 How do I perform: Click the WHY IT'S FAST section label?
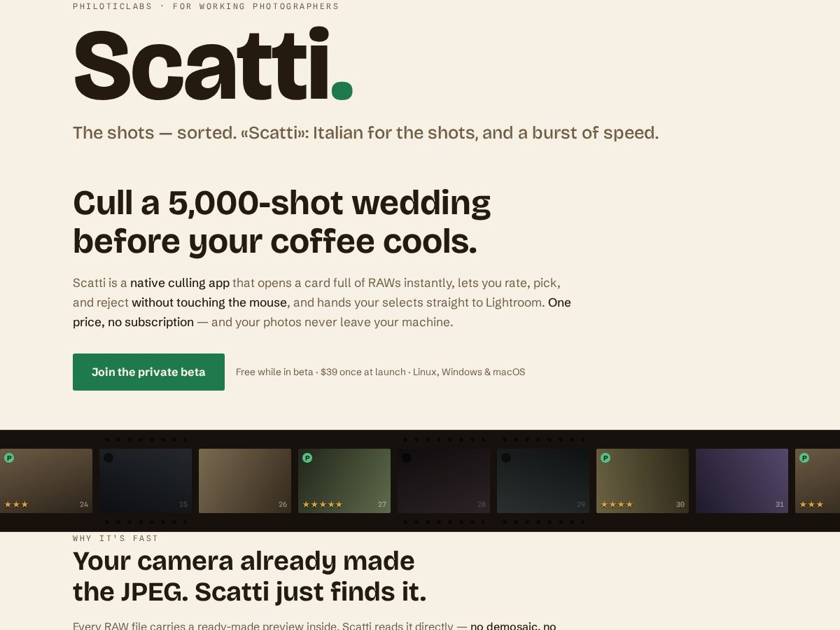tap(115, 538)
